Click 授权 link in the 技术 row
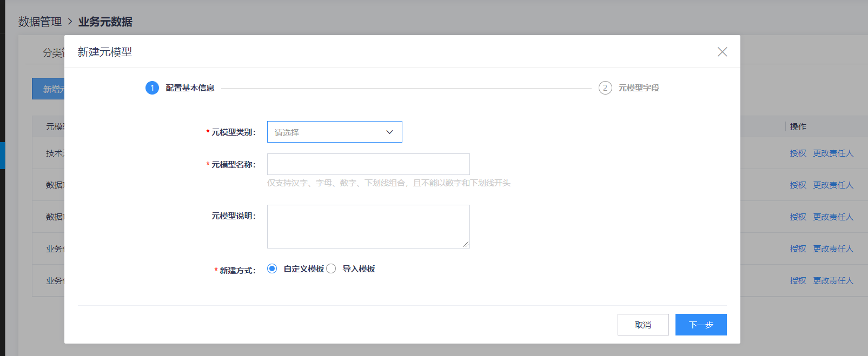 pyautogui.click(x=798, y=153)
